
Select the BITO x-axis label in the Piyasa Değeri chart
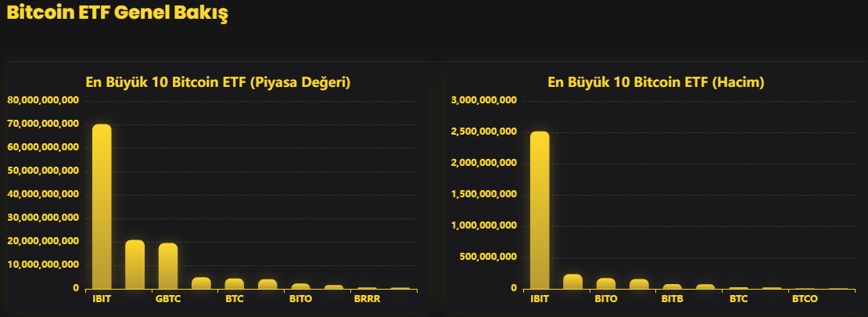click(300, 299)
